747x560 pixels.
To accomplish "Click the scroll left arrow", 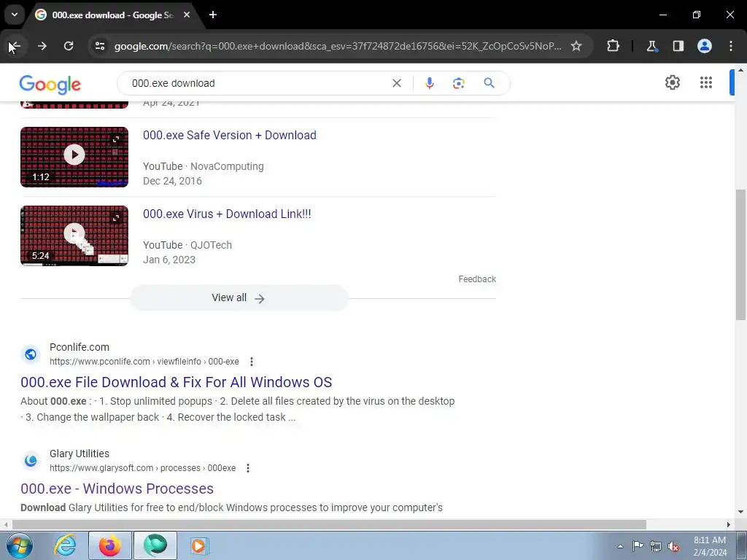I will 5,525.
